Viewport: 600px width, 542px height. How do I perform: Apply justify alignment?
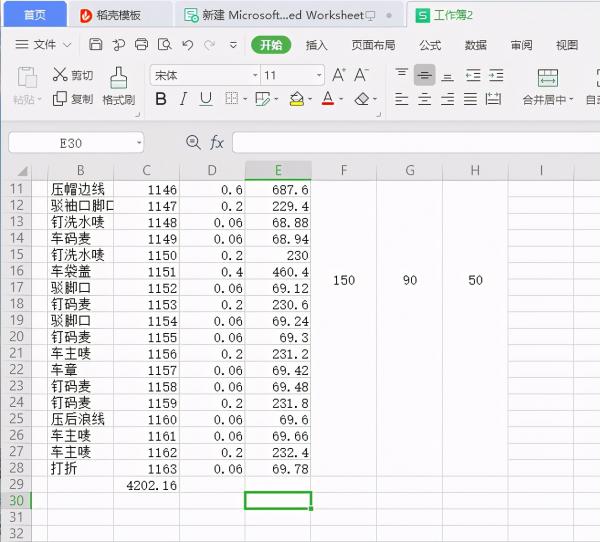click(x=470, y=99)
